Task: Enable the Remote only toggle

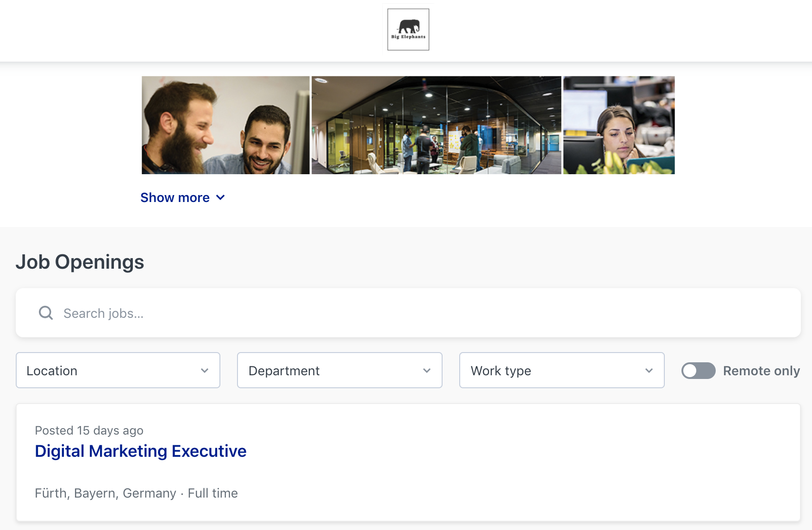Action: pos(698,371)
